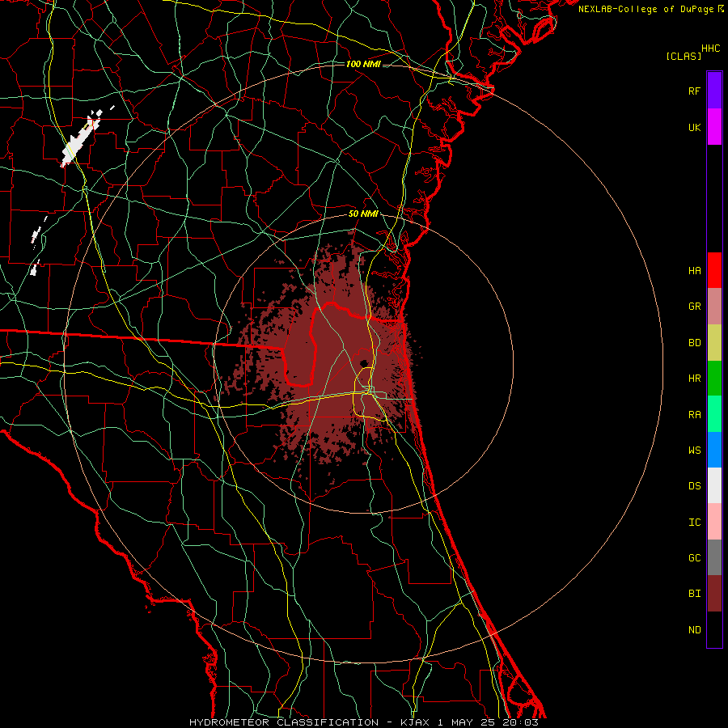The width and height of the screenshot is (728, 728).
Task: Click the UK magenta color swatch
Action: click(x=714, y=127)
